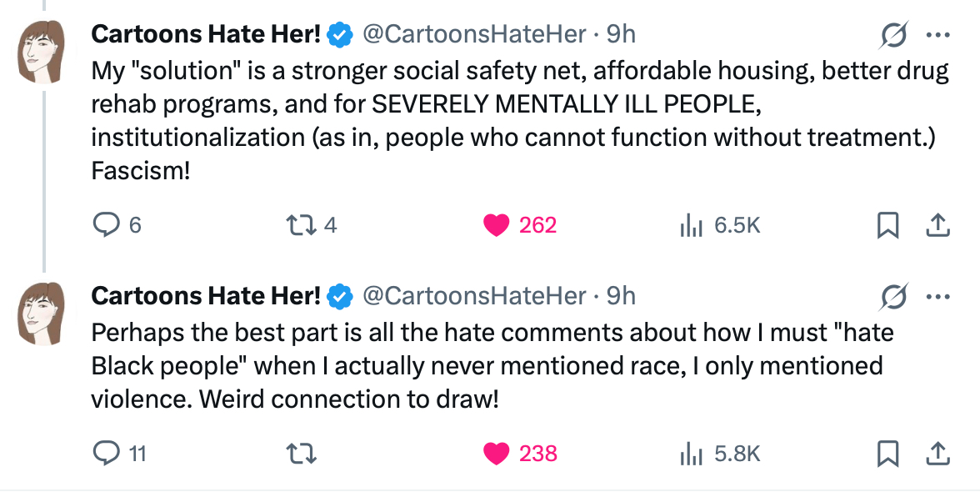Image resolution: width=980 pixels, height=497 pixels.
Task: Share the "Weird connection to draw" tweet
Action: tap(936, 453)
